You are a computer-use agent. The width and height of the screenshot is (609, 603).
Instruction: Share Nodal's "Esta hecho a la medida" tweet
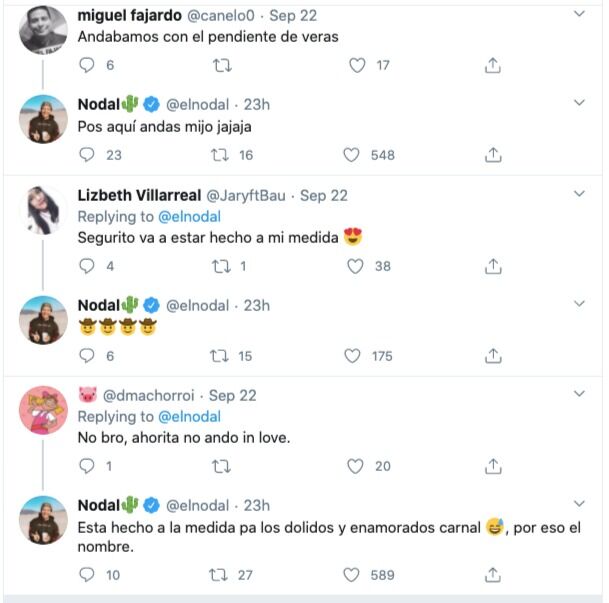tap(492, 575)
